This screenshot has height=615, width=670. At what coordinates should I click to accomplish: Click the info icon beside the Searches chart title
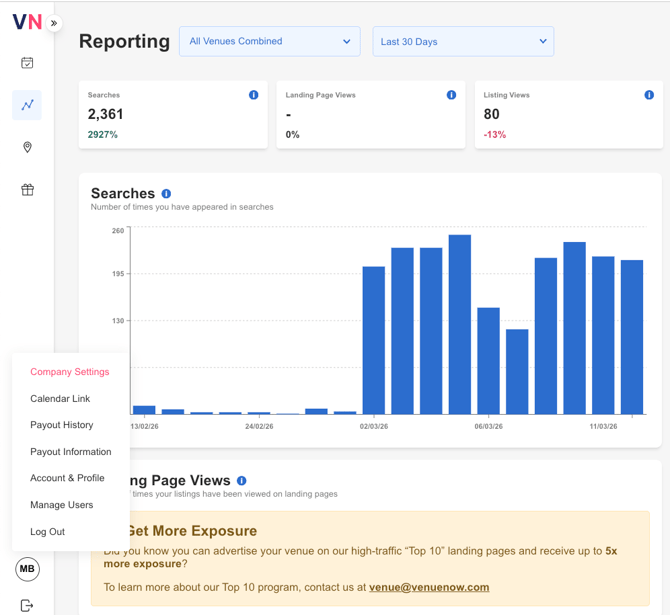pyautogui.click(x=166, y=194)
